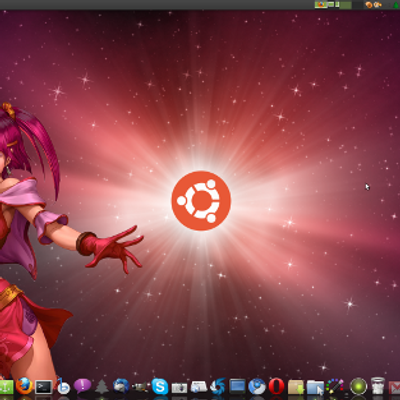This screenshot has height=400, width=400.
Task: Launch Opera browser from the dock
Action: [276, 386]
